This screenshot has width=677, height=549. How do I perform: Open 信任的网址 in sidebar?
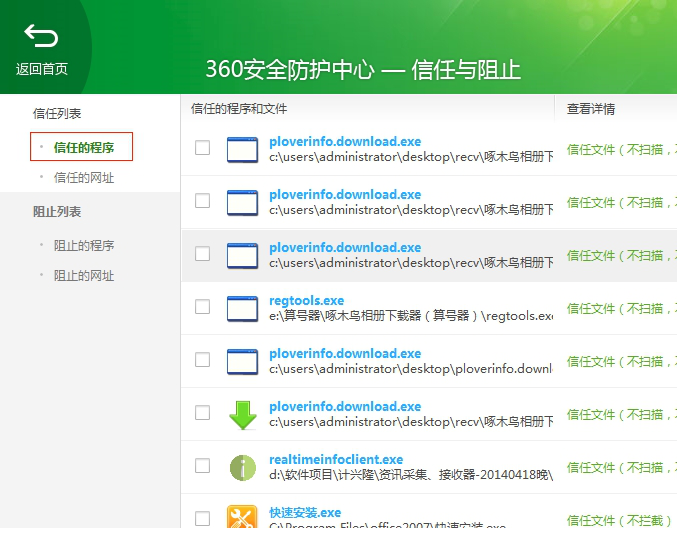coord(84,177)
